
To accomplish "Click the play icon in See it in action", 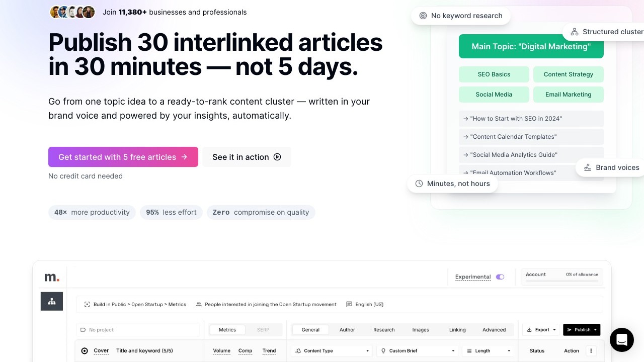I will pos(277,157).
